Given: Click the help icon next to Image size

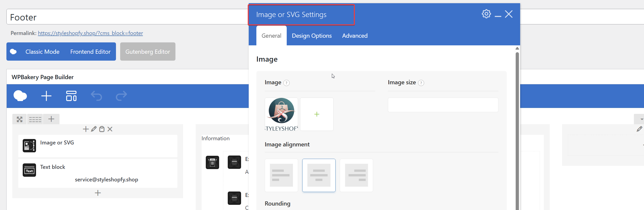Looking at the screenshot, I should coord(421,83).
